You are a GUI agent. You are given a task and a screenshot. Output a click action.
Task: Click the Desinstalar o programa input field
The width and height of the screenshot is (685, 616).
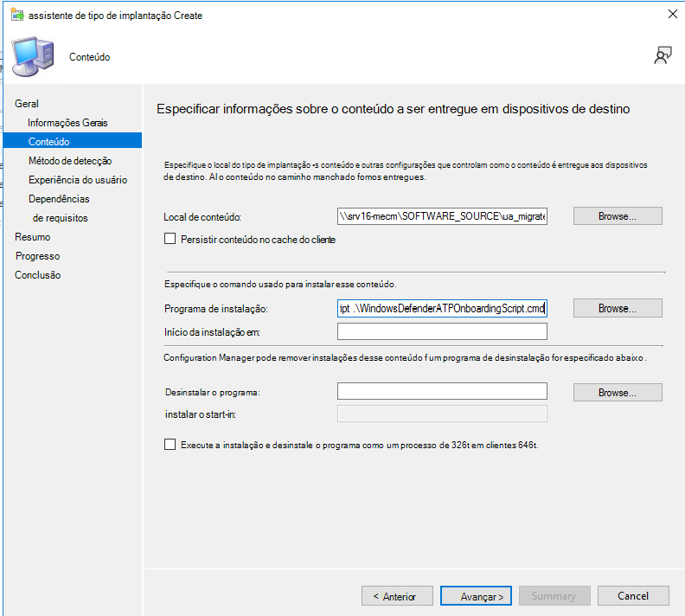point(442,391)
